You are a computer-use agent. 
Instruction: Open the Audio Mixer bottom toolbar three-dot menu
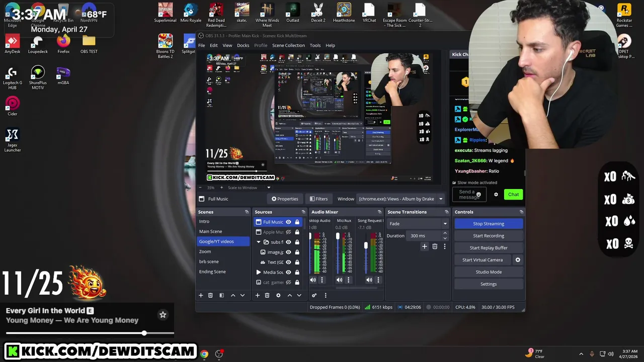326,295
